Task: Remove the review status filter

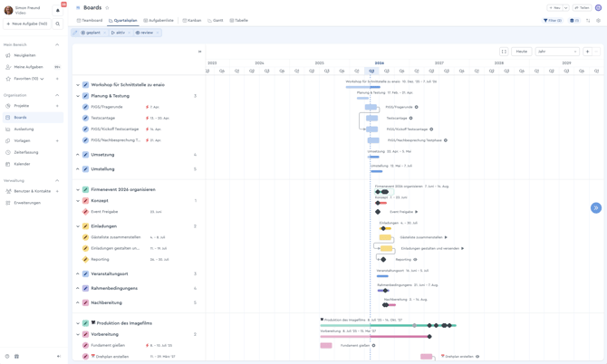Action: pos(158,33)
